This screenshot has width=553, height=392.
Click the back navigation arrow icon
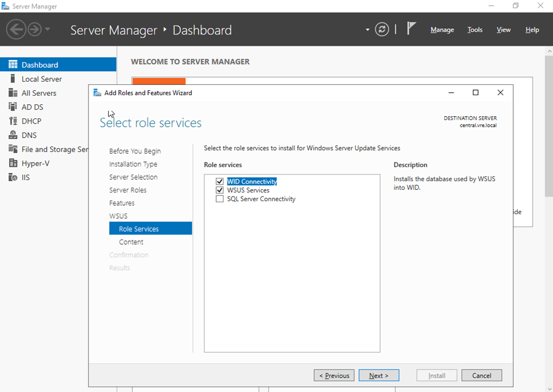16,29
